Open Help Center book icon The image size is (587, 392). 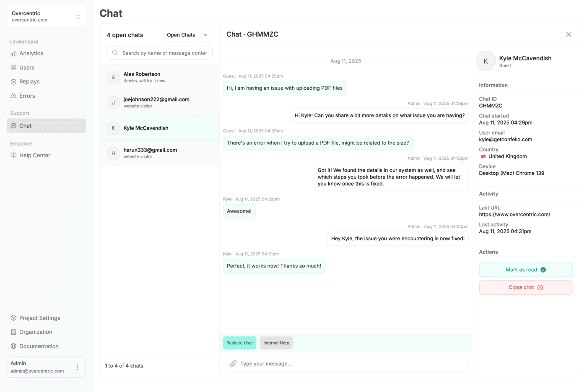point(13,155)
